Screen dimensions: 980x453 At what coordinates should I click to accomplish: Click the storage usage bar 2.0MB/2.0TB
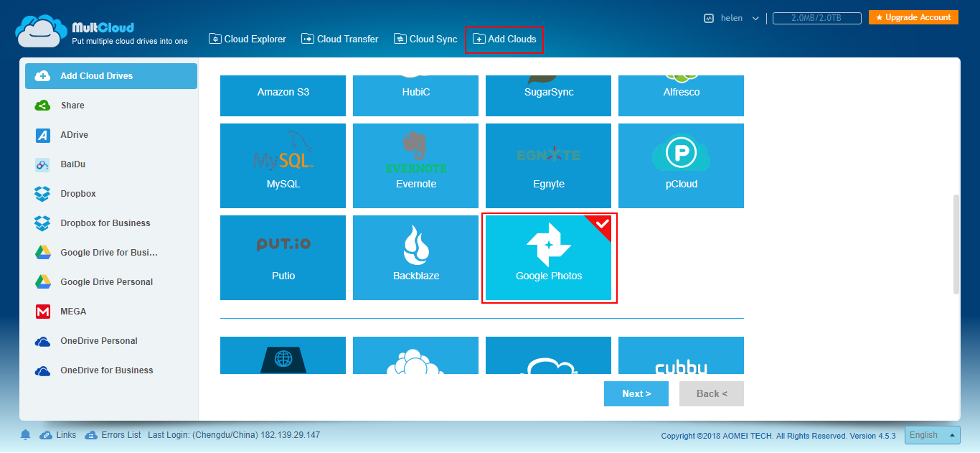pos(817,18)
